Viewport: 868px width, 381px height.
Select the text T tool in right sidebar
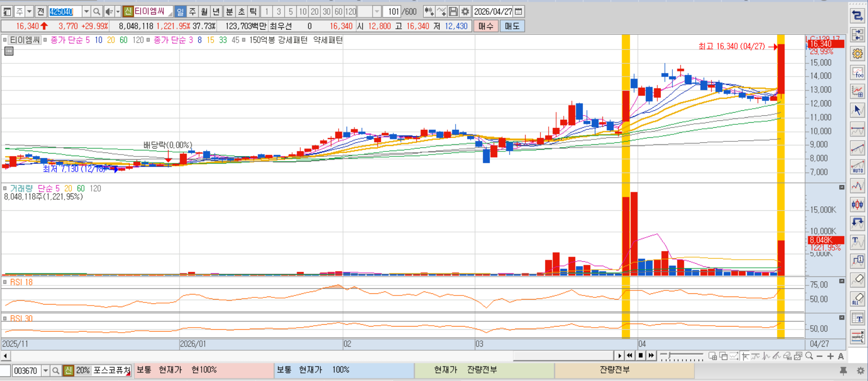857,242
